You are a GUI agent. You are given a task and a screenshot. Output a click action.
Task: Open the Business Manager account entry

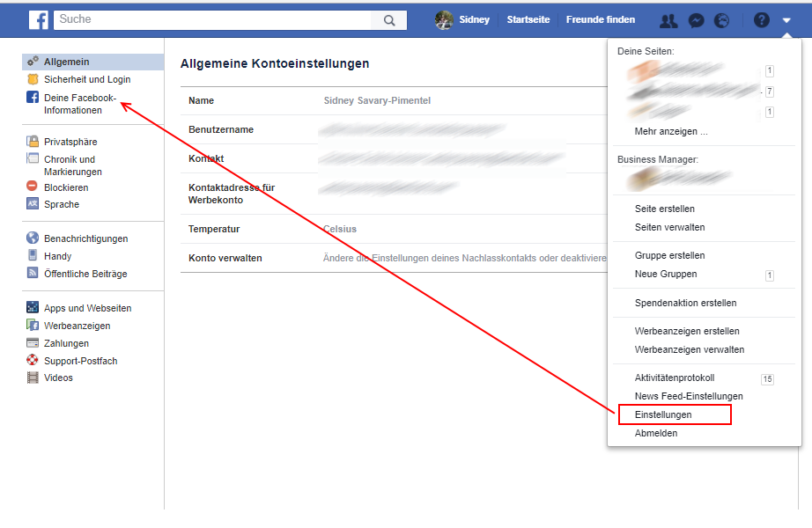(679, 178)
